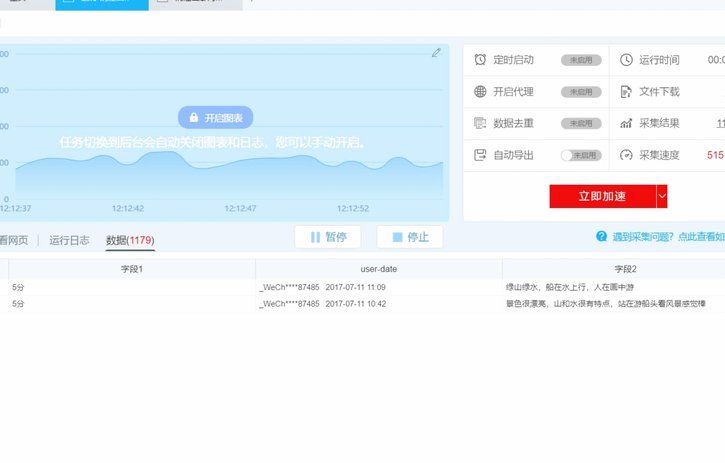Select the 数据(1179) tab
Viewport: 725px width, 463px height.
(130, 240)
